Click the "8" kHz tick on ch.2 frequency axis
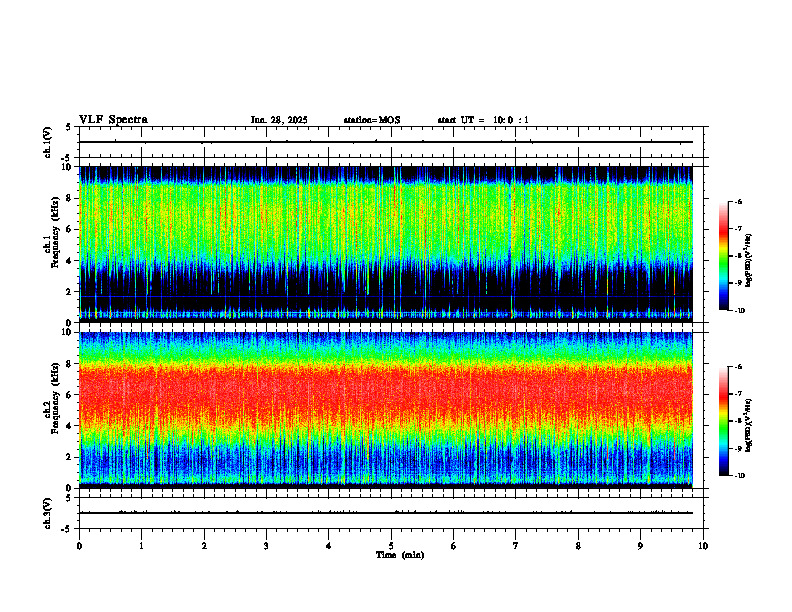This screenshot has height=612, width=792. pos(70,364)
